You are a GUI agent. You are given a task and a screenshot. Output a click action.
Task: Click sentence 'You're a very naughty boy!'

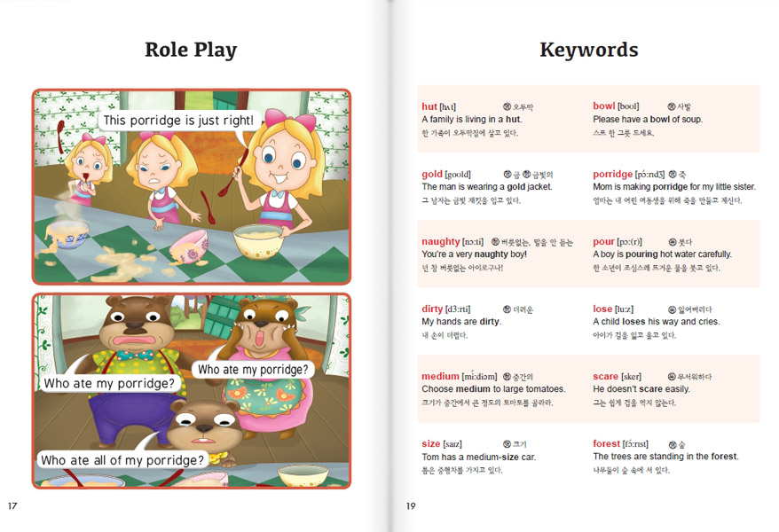[474, 254]
